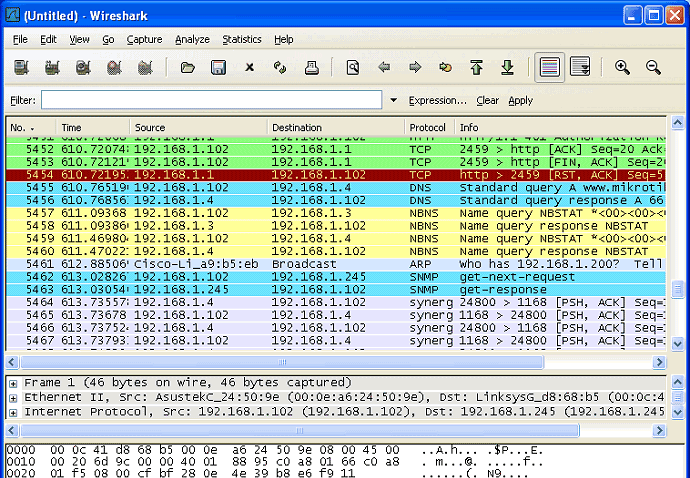Expand the Internet Protocol tree node
Viewport: 690px width, 478px height.
click(x=13, y=413)
